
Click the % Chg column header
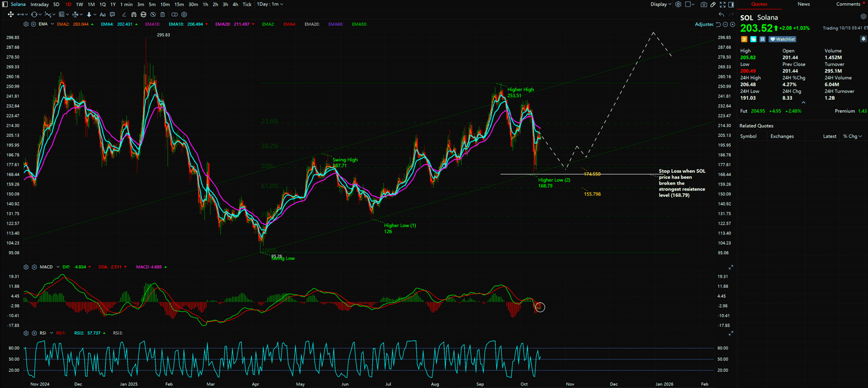tap(852, 136)
